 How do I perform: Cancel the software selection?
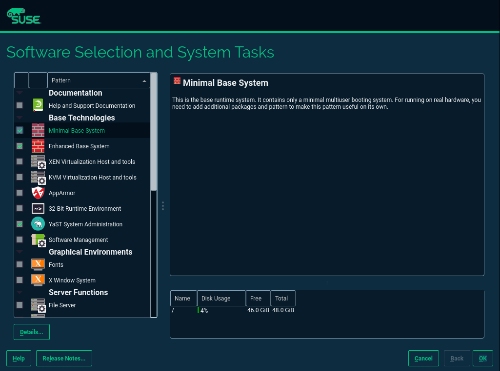(x=423, y=359)
